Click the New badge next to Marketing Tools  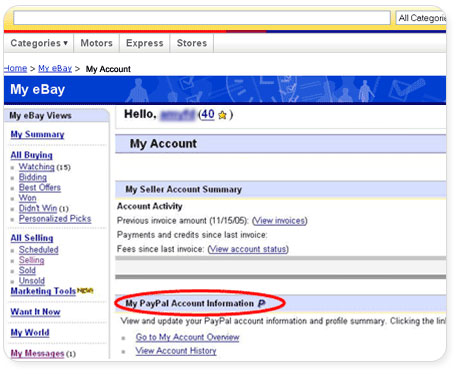pyautogui.click(x=85, y=290)
